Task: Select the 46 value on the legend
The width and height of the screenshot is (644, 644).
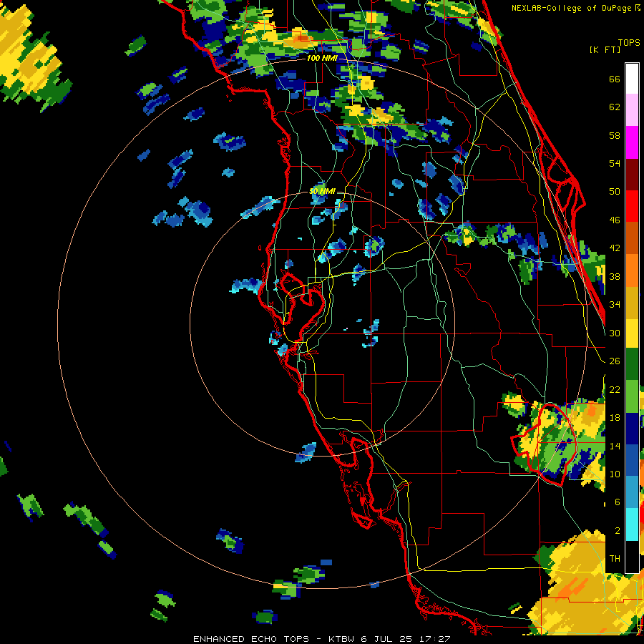Action: pos(615,220)
